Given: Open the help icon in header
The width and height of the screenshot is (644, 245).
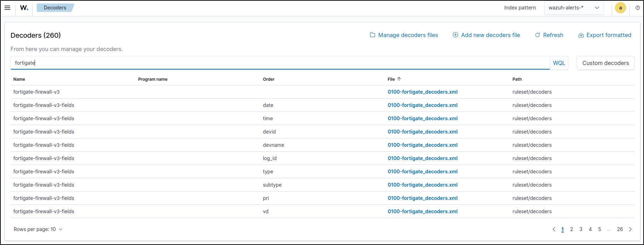Looking at the screenshot, I should coord(638,8).
